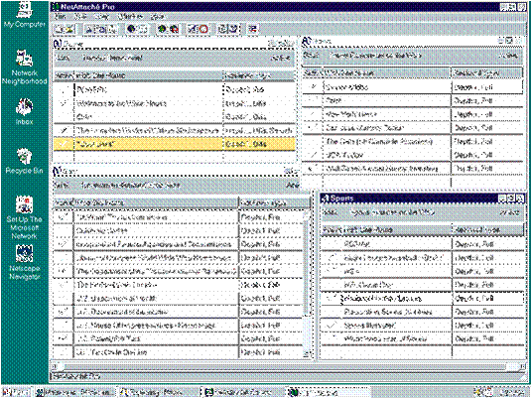Image resolution: width=532 pixels, height=399 pixels.
Task: Click Retrieval Type header in Sports window
Action: (488, 229)
